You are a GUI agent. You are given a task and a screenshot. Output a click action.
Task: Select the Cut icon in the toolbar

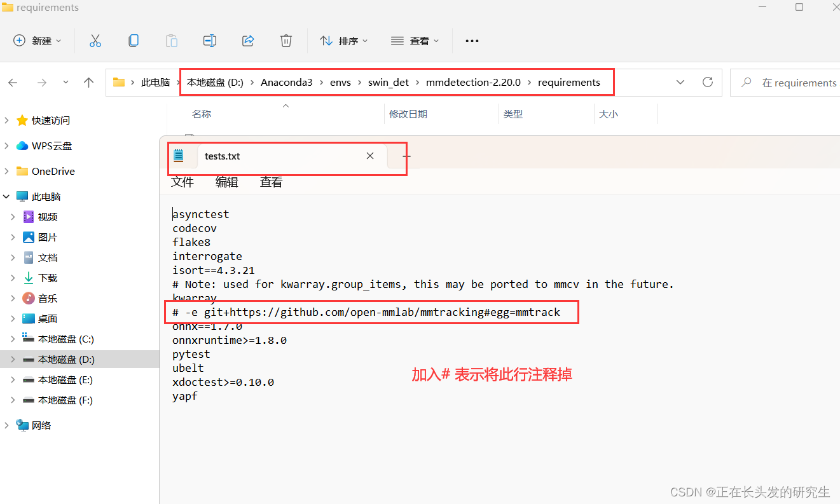coord(95,41)
